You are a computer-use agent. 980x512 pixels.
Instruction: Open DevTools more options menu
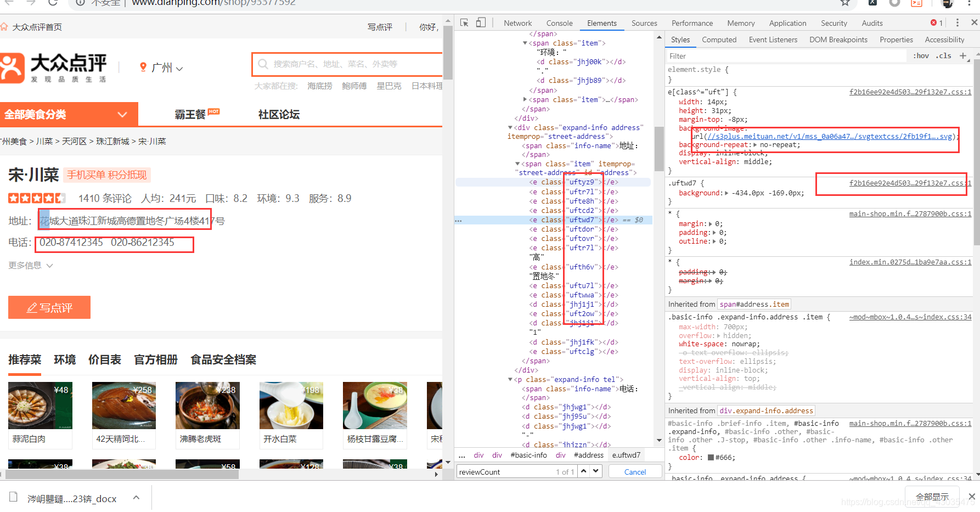[958, 22]
